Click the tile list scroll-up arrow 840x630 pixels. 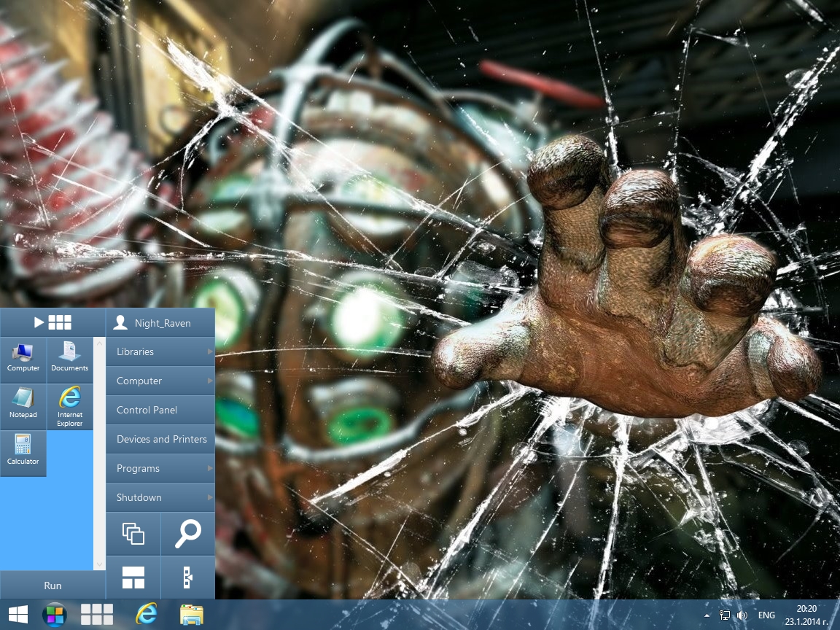[99, 343]
